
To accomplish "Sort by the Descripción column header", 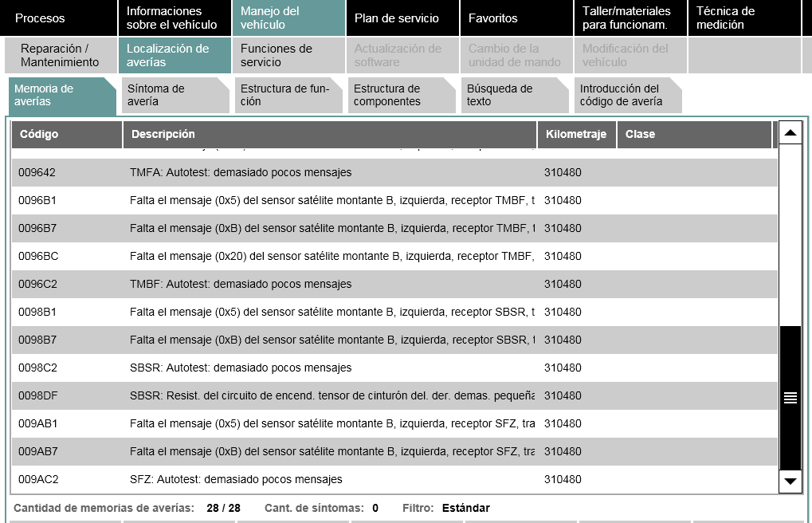I will (x=330, y=134).
